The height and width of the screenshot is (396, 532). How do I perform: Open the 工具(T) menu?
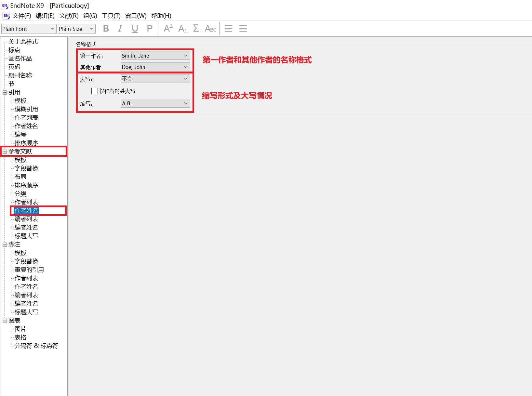pyautogui.click(x=111, y=16)
